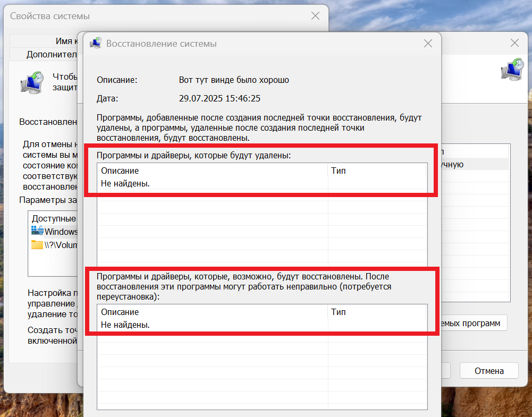Image resolution: width=532 pixels, height=417 pixels.
Task: Click the description 'Вот тут винде было хорошо'
Action: [234, 80]
